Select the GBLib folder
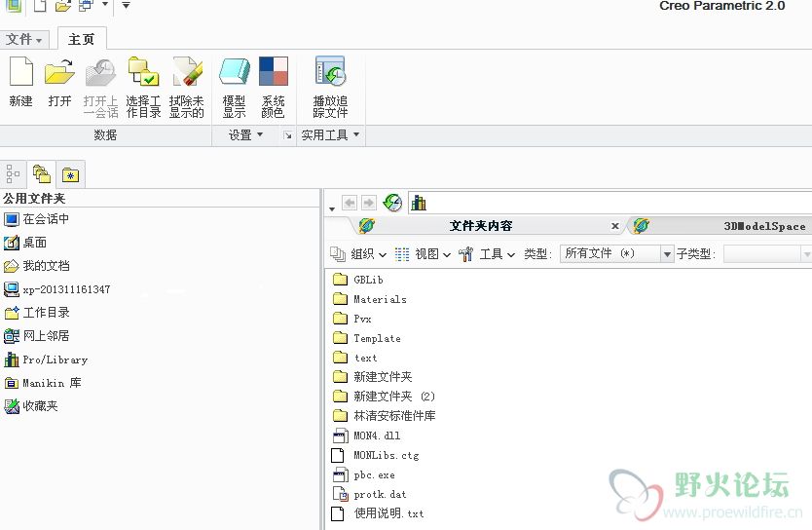 [x=358, y=280]
